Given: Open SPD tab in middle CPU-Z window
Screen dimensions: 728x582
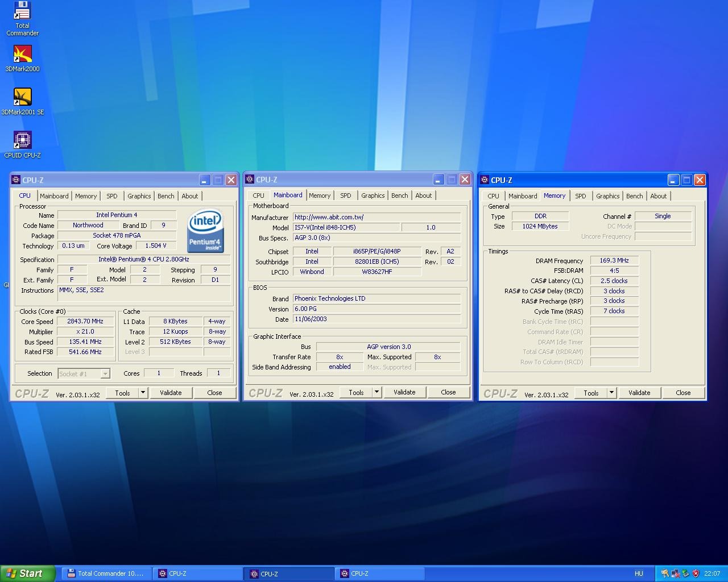Looking at the screenshot, I should [346, 196].
